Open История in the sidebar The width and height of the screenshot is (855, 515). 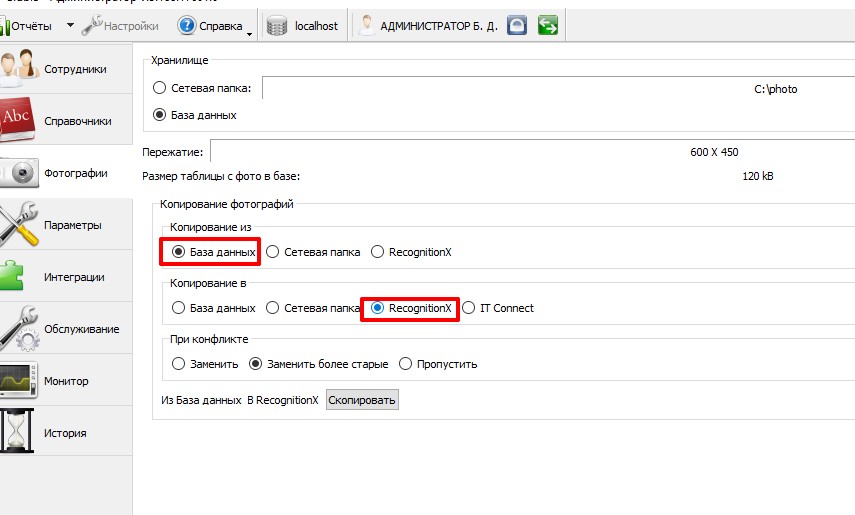coord(65,433)
